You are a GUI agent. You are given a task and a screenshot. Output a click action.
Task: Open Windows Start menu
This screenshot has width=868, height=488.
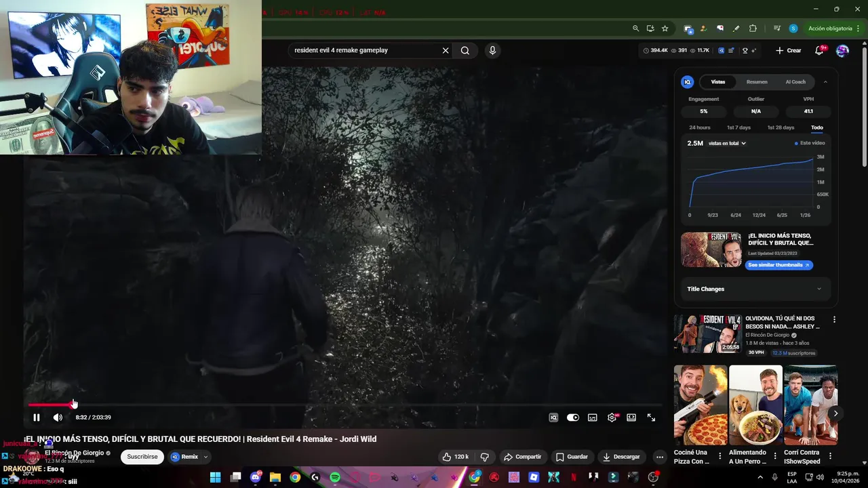(216, 477)
